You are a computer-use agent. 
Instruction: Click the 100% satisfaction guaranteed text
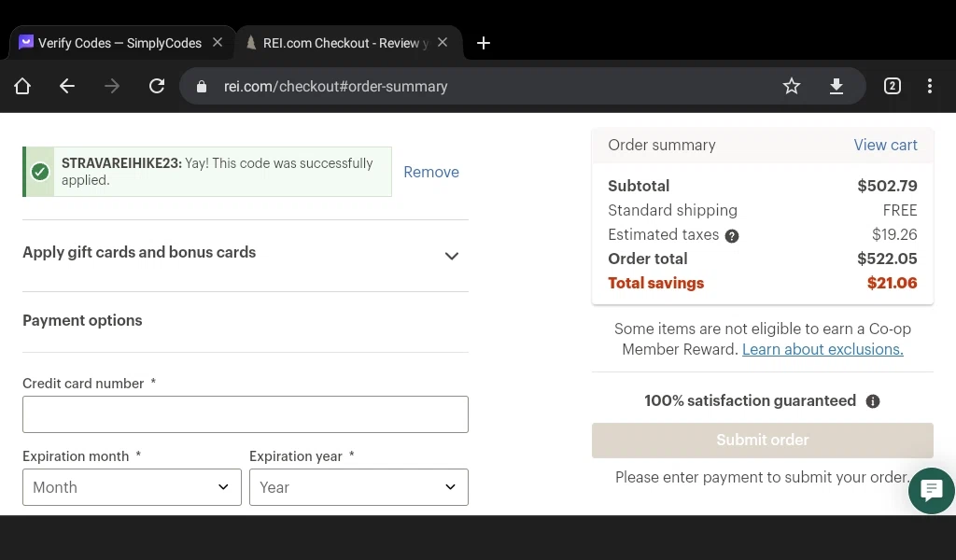(x=750, y=401)
